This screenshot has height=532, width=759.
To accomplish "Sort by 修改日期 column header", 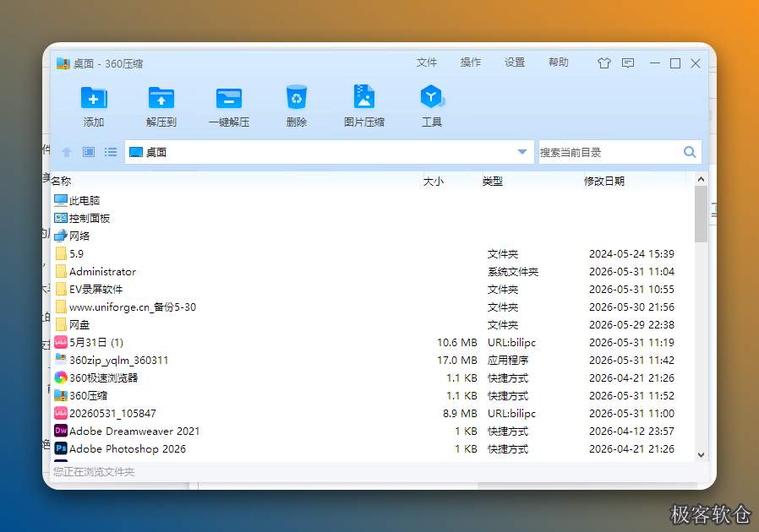I will 604,181.
